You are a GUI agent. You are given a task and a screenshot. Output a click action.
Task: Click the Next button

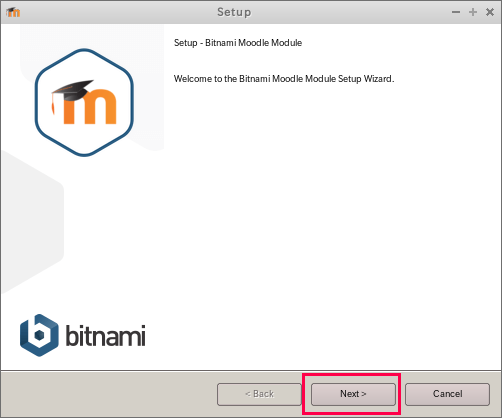[x=353, y=394]
